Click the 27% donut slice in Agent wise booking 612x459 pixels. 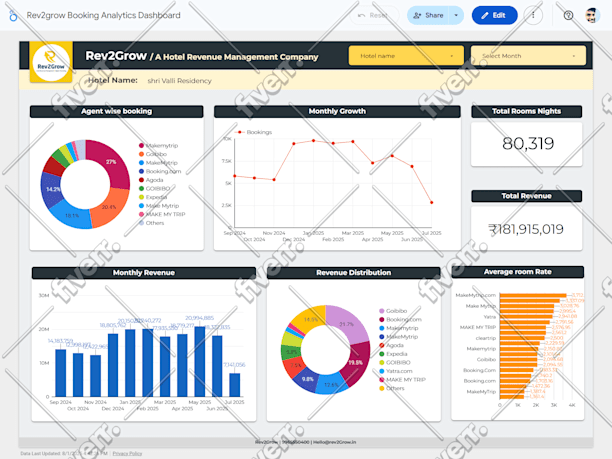click(x=113, y=163)
